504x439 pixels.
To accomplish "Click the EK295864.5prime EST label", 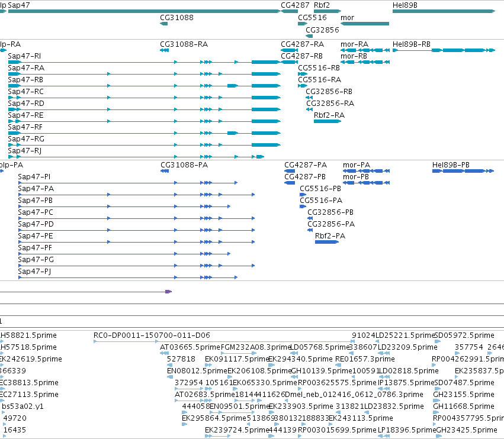I will pyautogui.click(x=214, y=418).
